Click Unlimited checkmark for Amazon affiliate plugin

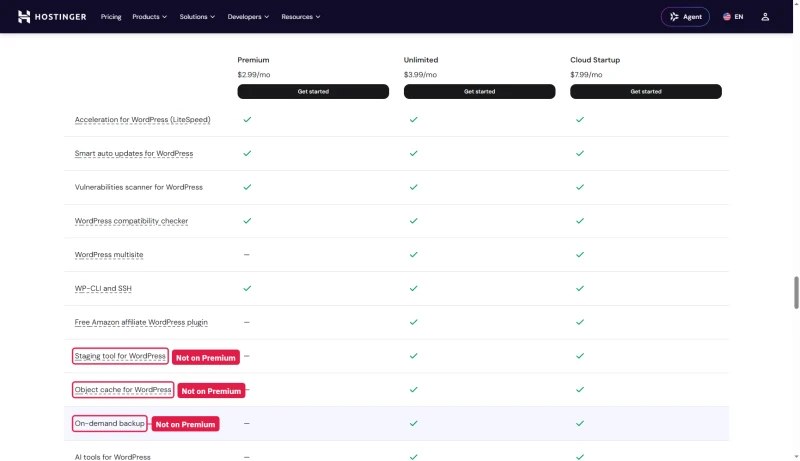pyautogui.click(x=413, y=322)
